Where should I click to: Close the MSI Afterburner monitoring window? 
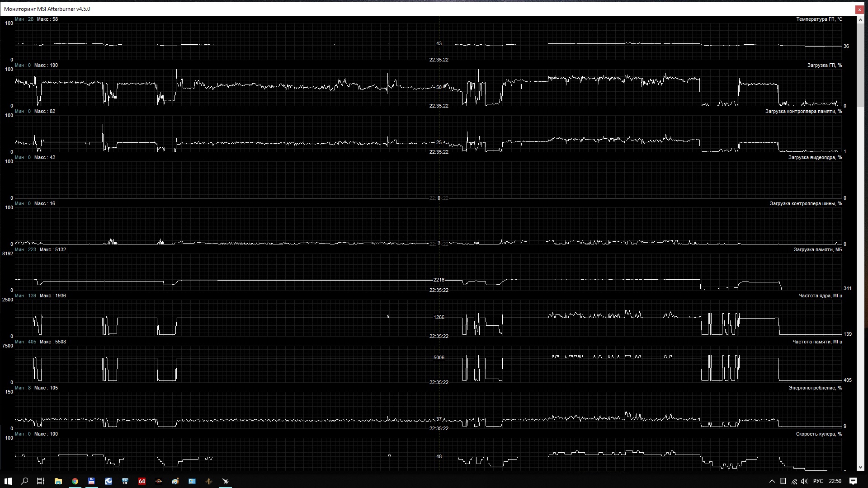[x=859, y=9]
